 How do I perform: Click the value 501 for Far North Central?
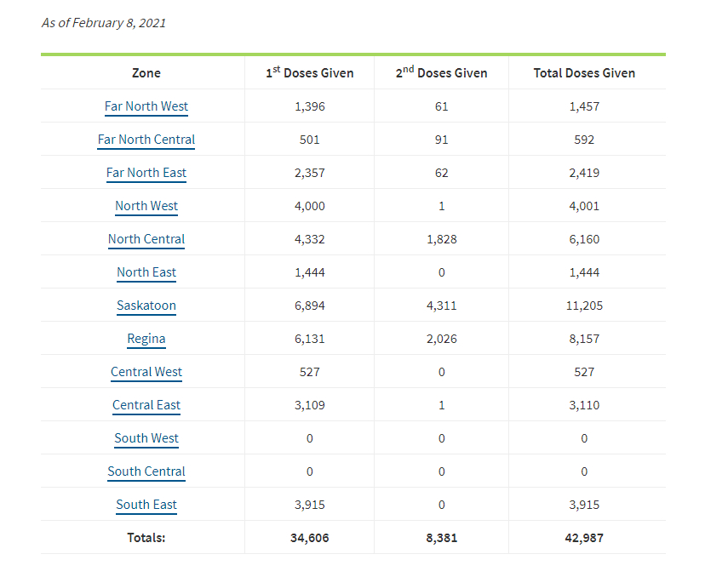tap(310, 140)
